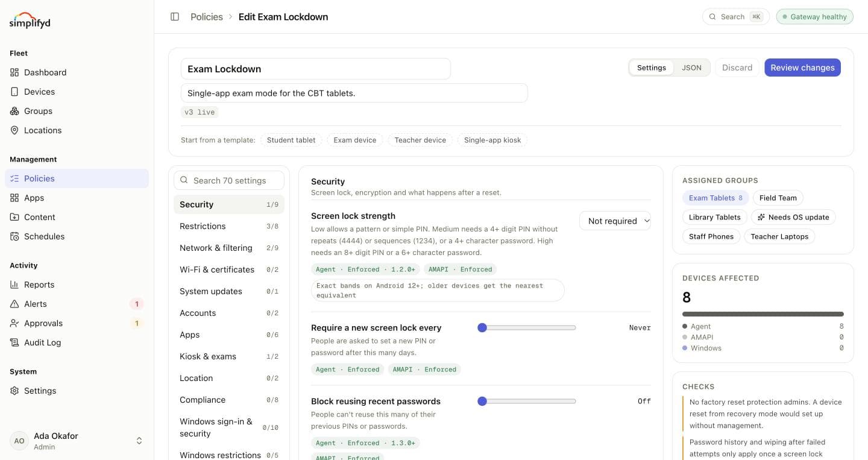The width and height of the screenshot is (868, 460).
Task: Switch to the JSON view tab
Action: [691, 68]
